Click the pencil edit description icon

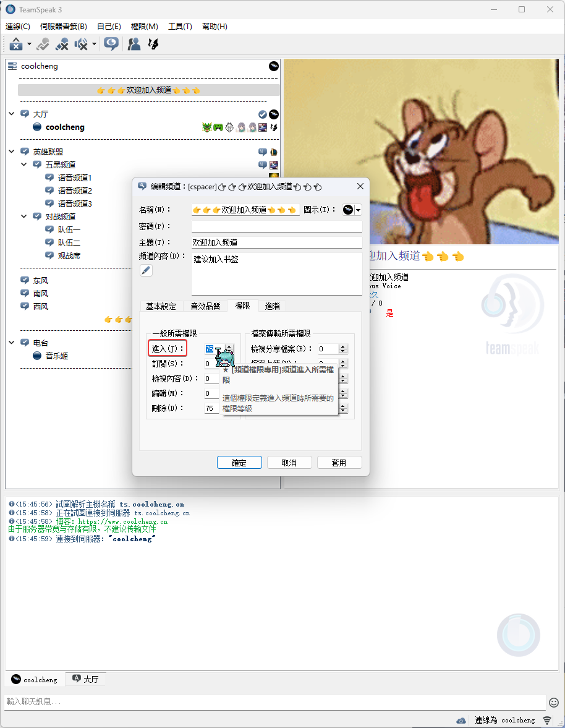(146, 270)
